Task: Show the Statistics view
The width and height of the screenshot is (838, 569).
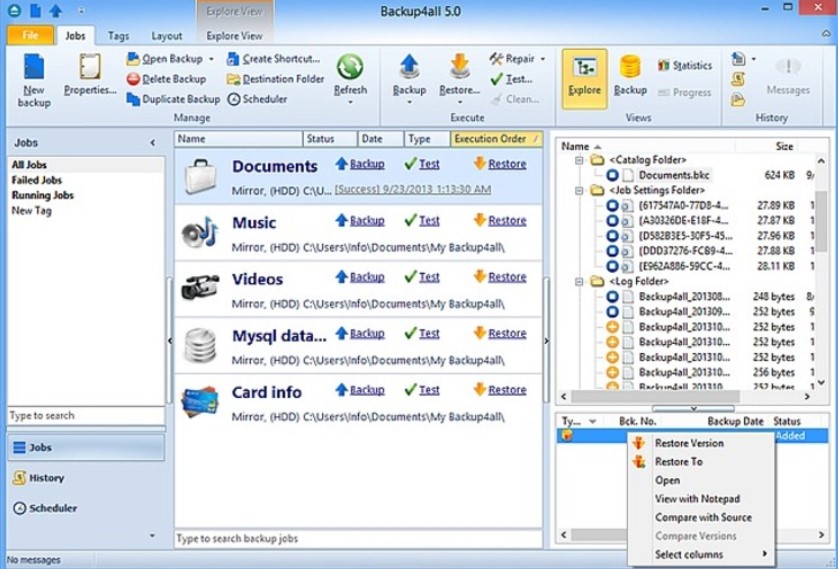Action: [x=685, y=65]
